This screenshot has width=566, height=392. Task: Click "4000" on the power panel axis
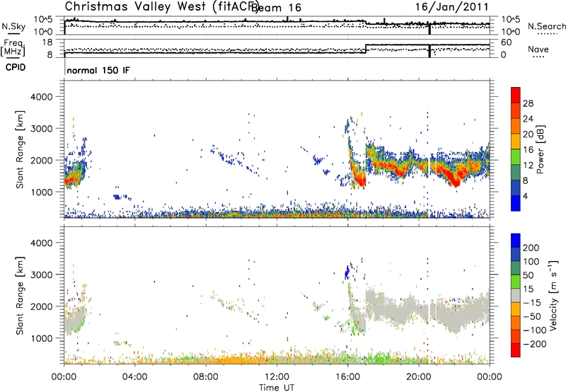(x=41, y=97)
